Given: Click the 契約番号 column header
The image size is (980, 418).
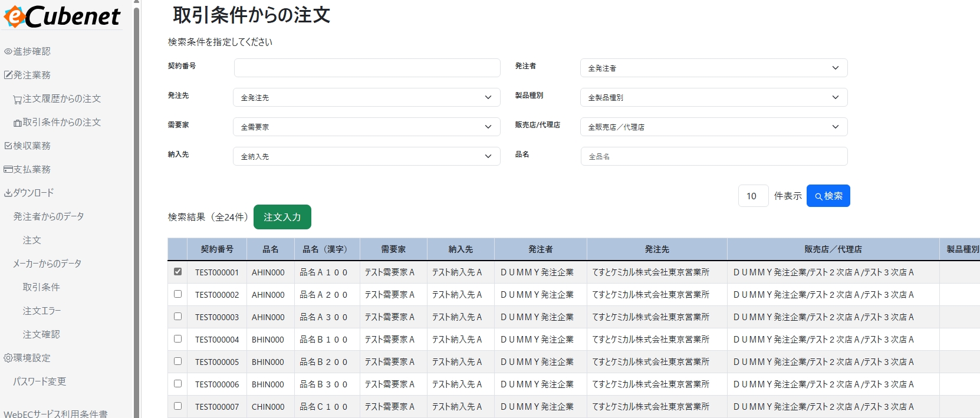Looking at the screenshot, I should coord(217,249).
